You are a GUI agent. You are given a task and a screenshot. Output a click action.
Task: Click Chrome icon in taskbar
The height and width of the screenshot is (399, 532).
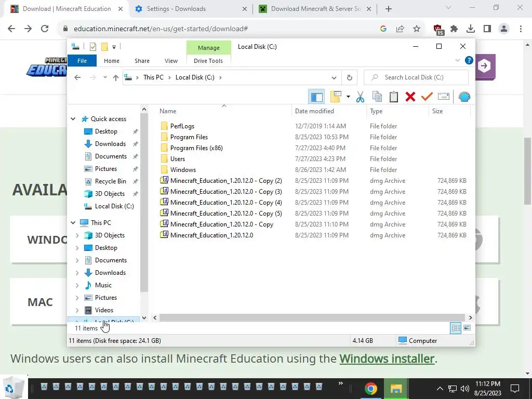point(371,389)
